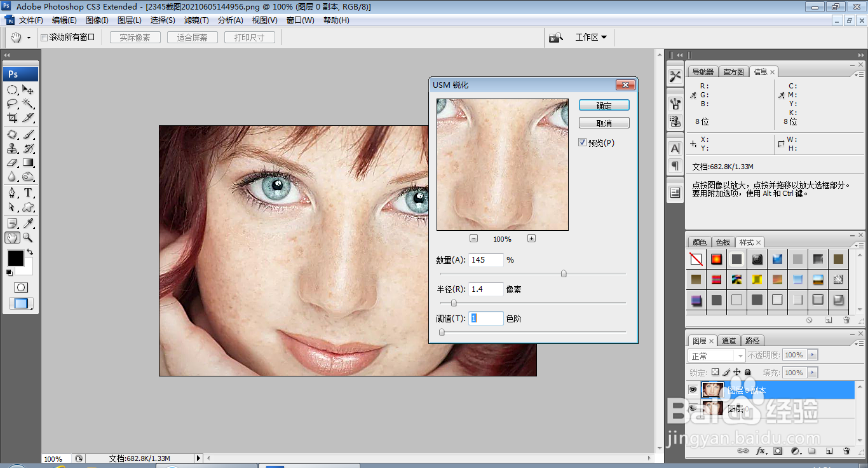868x468 pixels.
Task: Select the Sponge tool in toolbox
Action: (x=28, y=177)
